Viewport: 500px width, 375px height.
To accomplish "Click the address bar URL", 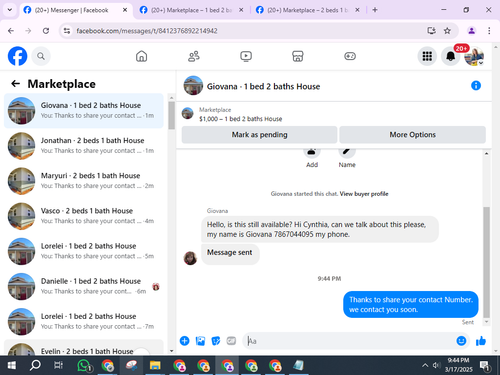I will point(147,31).
